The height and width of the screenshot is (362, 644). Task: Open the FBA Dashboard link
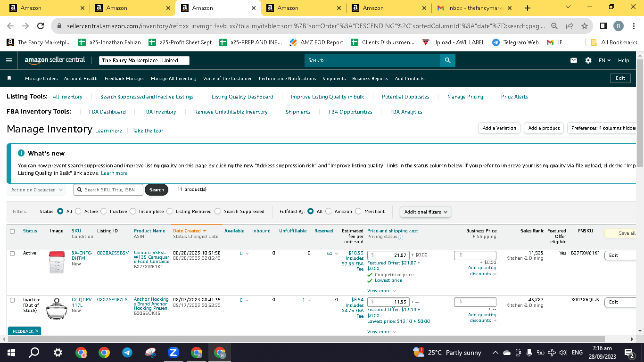[107, 112]
